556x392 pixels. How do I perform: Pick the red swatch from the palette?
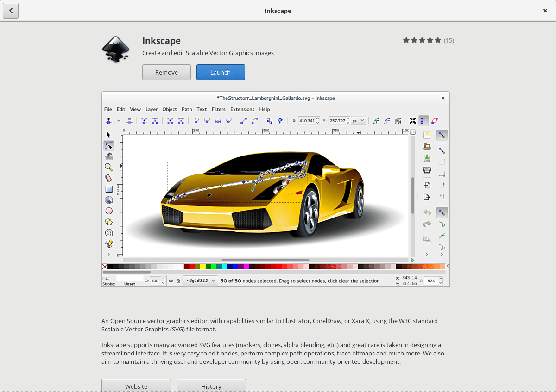point(192,266)
